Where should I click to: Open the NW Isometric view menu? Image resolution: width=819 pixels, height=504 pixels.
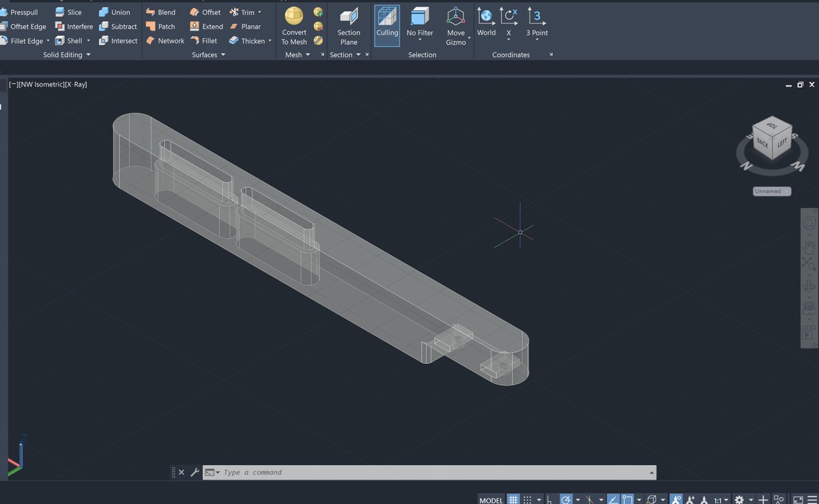click(x=40, y=85)
